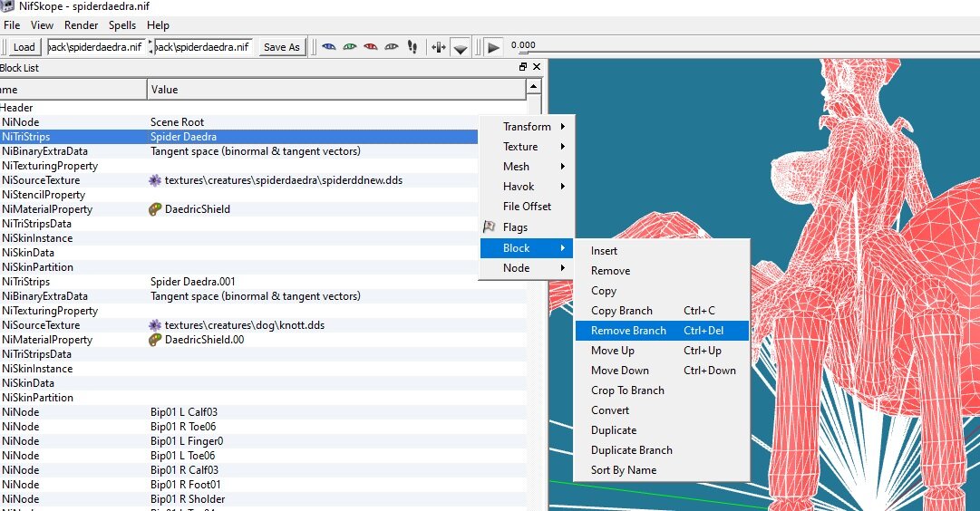Click the Block List scroll up arrow
Screen dimensions: 980x511
tap(534, 86)
